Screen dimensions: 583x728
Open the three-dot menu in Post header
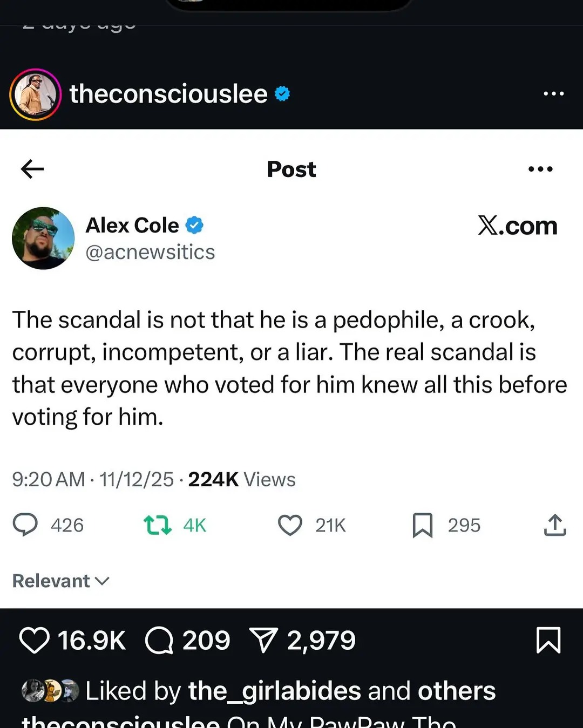click(x=540, y=169)
